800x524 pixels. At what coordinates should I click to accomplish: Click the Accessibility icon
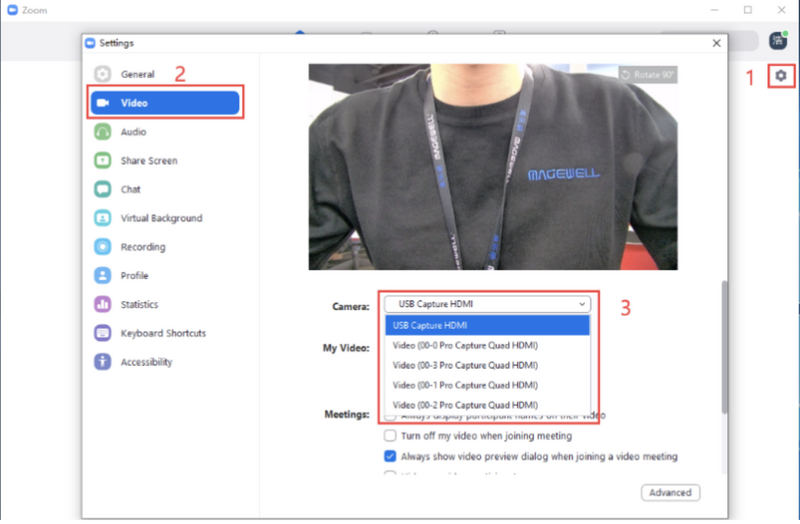pyautogui.click(x=103, y=362)
